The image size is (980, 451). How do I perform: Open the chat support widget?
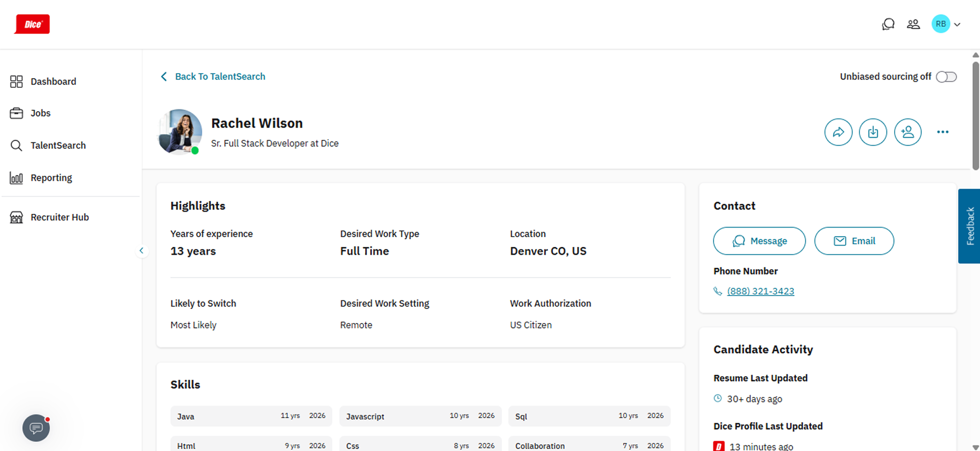[x=36, y=428]
